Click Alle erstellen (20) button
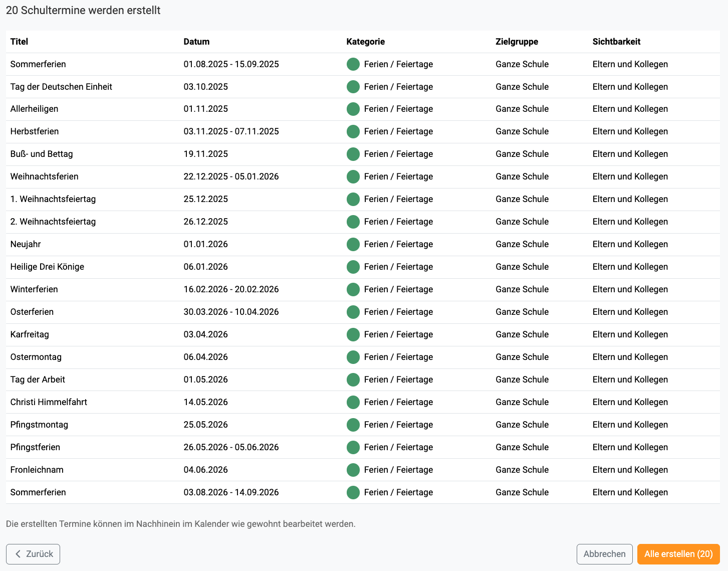The image size is (728, 571). click(x=678, y=554)
